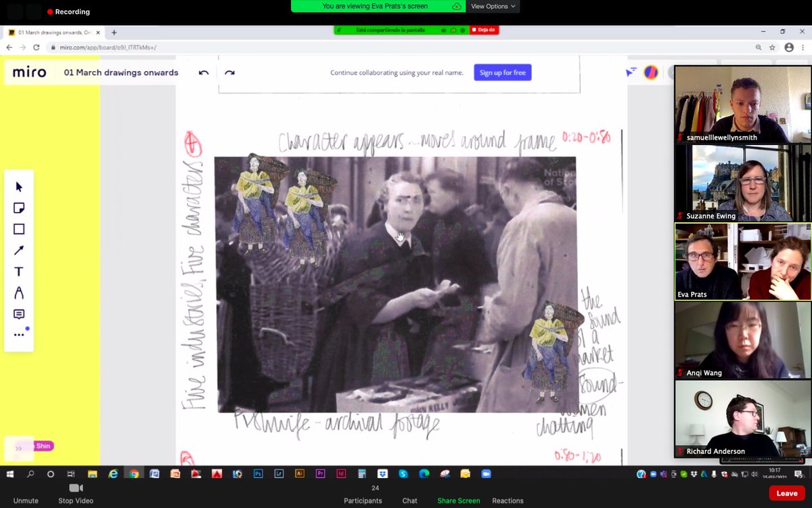Click the red Deja de stop-sharing button
This screenshot has width=812, height=508.
pos(484,30)
